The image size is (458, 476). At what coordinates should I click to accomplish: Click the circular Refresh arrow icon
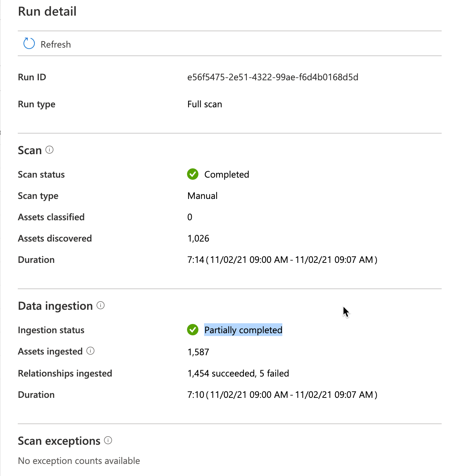[x=28, y=43]
